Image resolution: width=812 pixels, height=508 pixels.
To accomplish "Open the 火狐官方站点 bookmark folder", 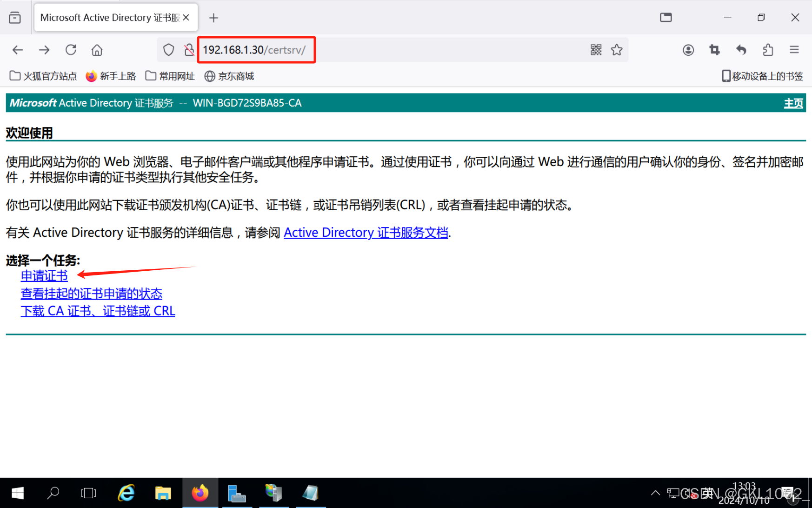I will 43,76.
